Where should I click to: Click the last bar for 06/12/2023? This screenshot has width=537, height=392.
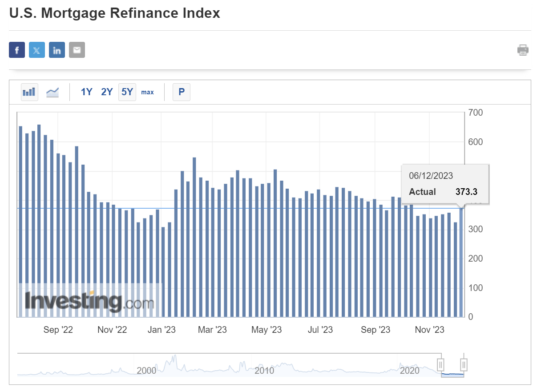(461, 263)
